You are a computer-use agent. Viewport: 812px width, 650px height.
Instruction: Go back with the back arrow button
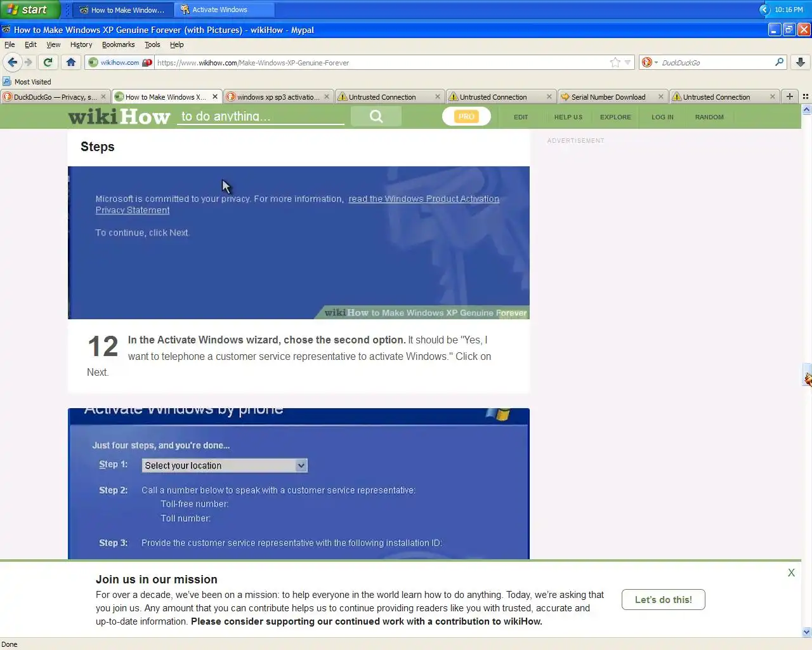pos(12,62)
